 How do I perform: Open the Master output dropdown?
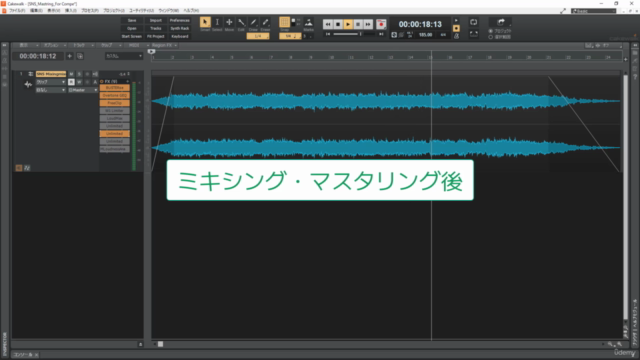click(83, 90)
